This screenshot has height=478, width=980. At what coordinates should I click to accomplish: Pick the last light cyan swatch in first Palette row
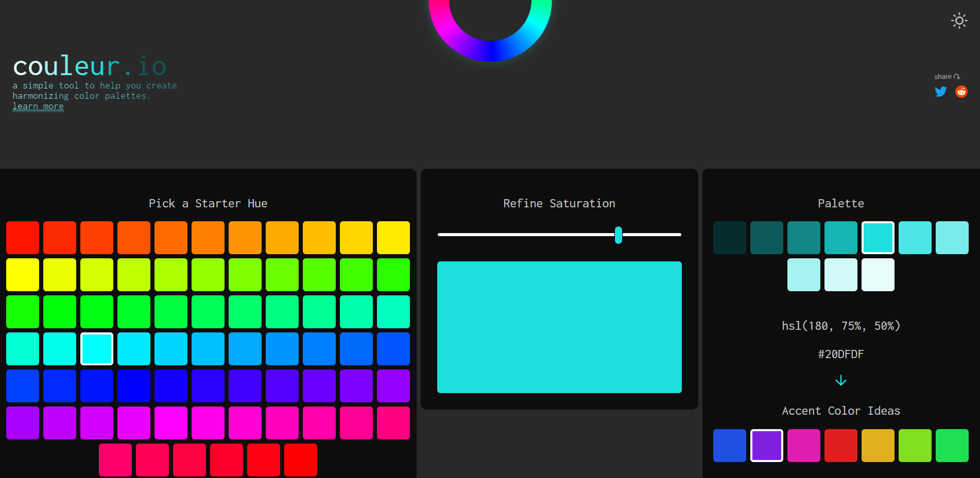(952, 238)
